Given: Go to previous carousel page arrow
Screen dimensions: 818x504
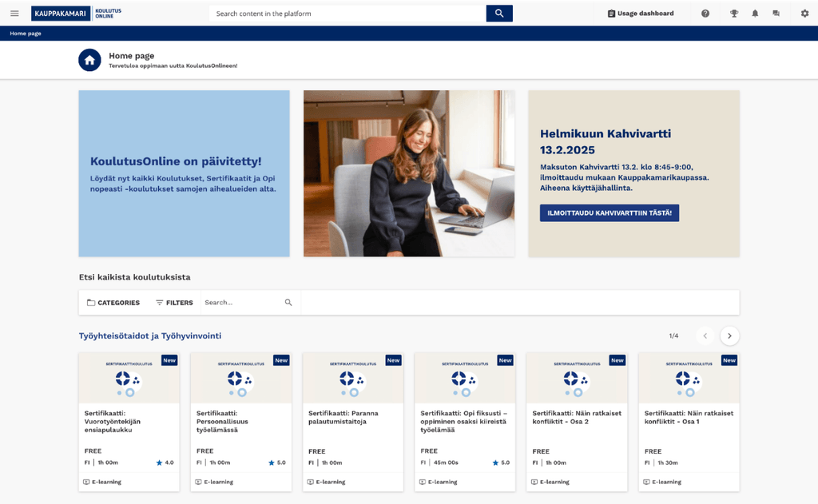Looking at the screenshot, I should 705,336.
